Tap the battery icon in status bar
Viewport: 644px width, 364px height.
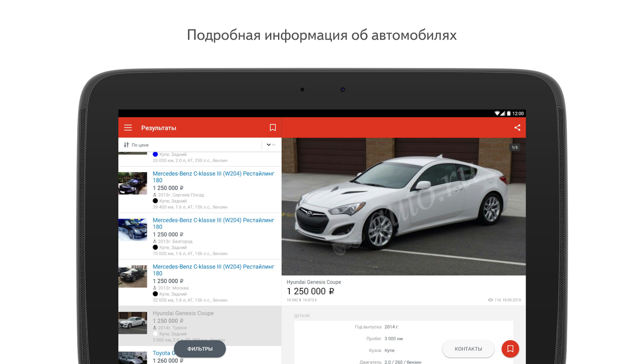click(509, 113)
